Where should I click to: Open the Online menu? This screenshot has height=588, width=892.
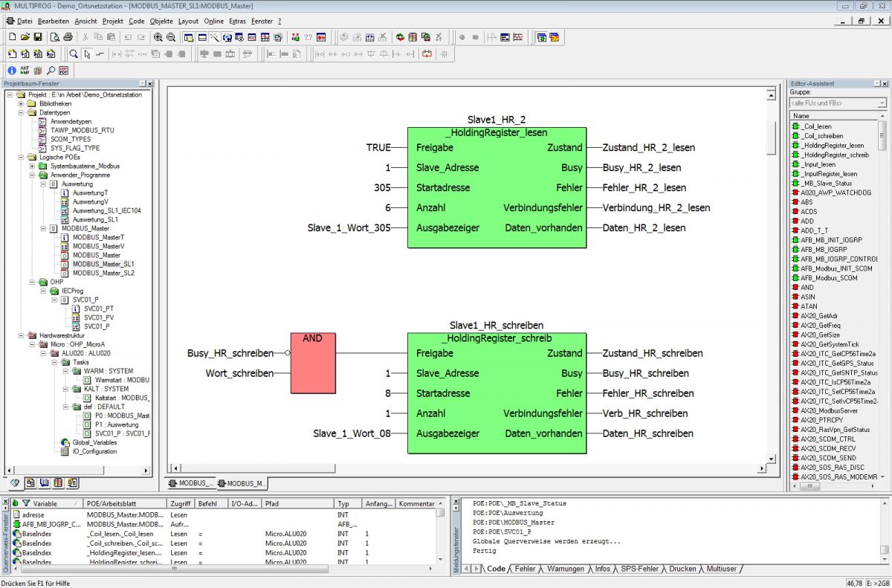pos(213,21)
